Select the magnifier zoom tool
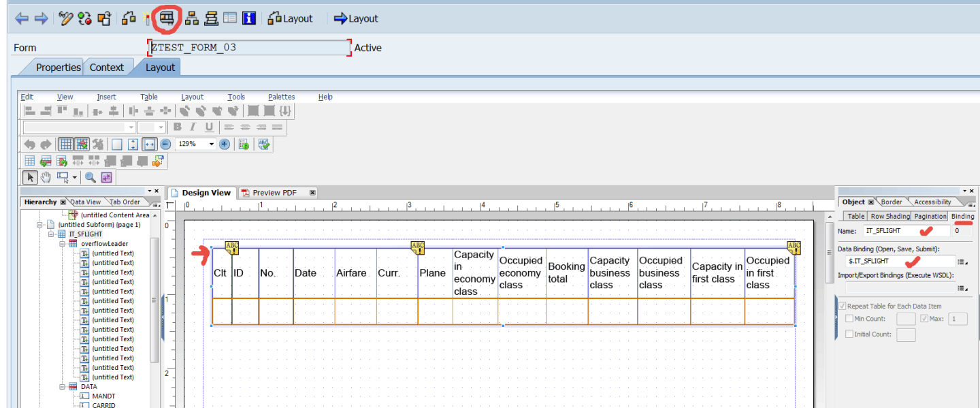This screenshot has width=980, height=408. 90,178
